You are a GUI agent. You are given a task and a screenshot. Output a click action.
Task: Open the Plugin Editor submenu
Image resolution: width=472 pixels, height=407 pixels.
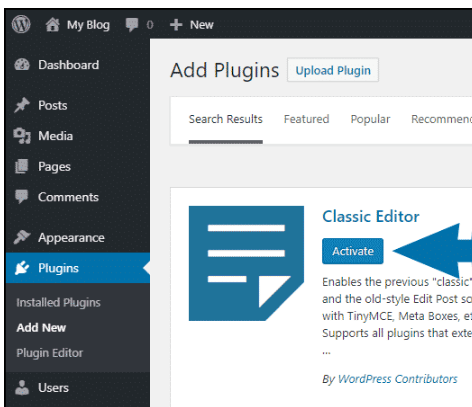(49, 353)
